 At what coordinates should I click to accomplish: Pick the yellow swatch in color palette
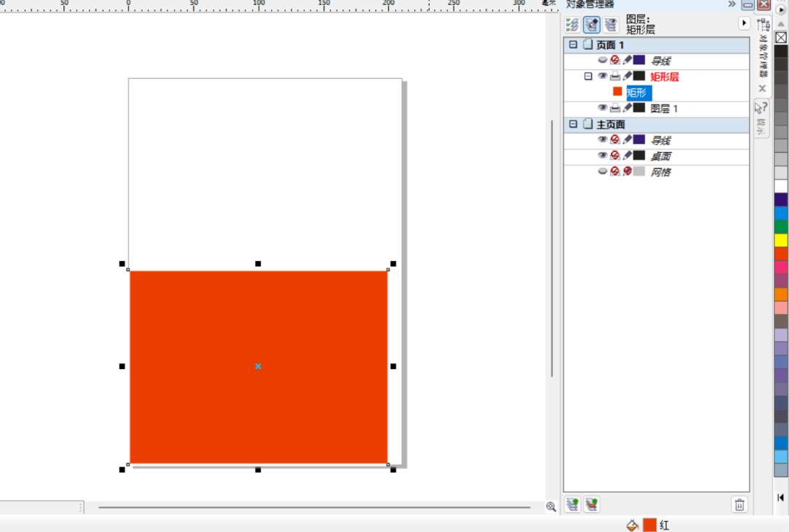tap(781, 240)
